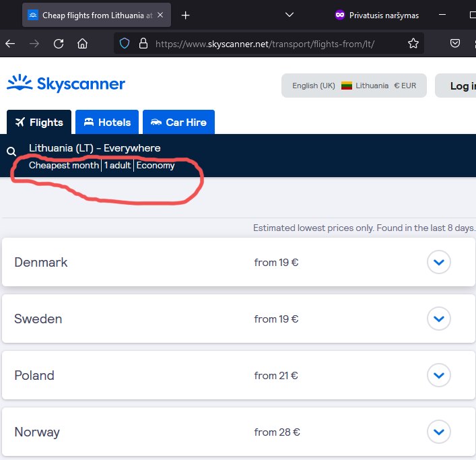Screen dimensions: 476x460
Task: Select the Cheap flights from Lithuania browser tab
Action: point(96,15)
